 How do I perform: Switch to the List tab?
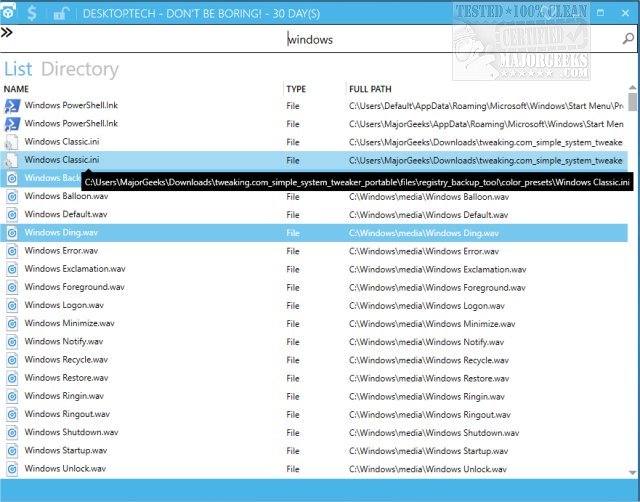(x=18, y=69)
